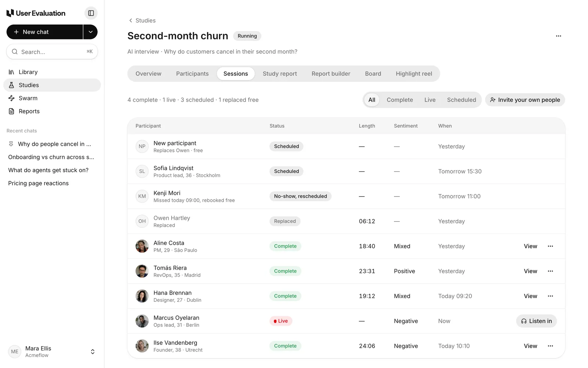Screen dimensions: 588x368
Task: View Hana Brennan's session
Action: point(530,296)
